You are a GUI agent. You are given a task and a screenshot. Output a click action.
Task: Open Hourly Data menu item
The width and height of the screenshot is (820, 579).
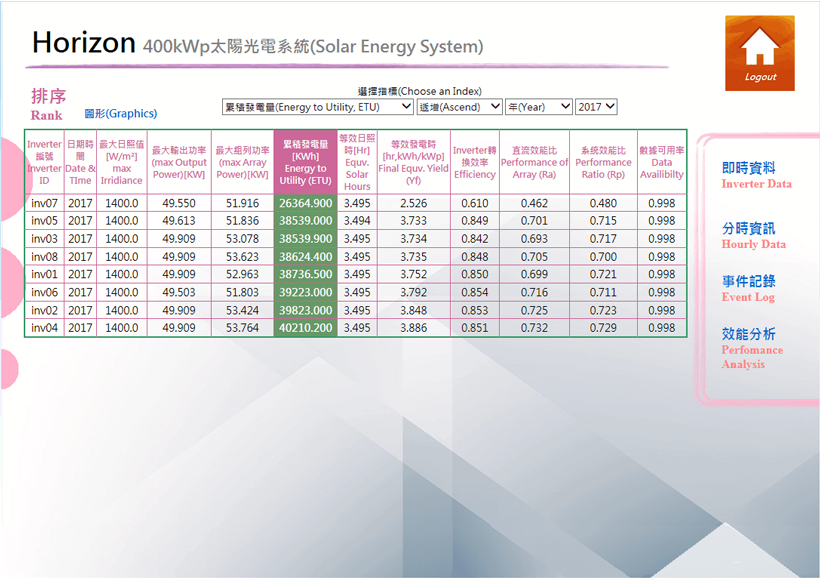coord(753,236)
